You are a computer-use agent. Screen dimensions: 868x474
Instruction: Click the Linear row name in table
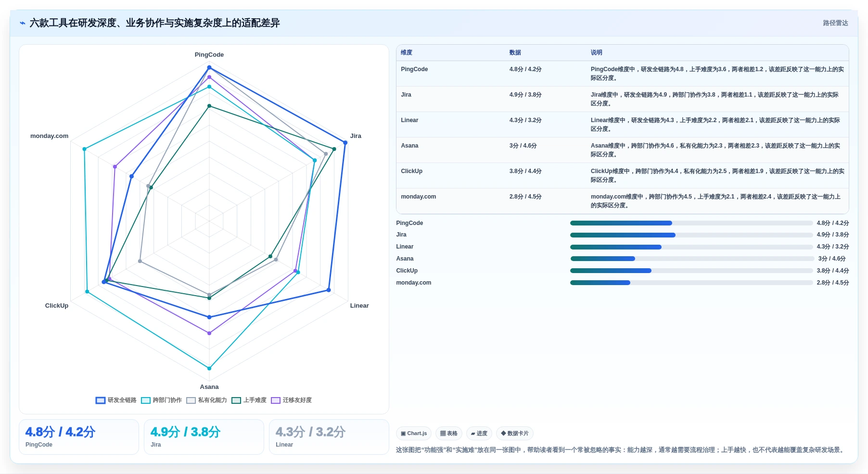[409, 120]
